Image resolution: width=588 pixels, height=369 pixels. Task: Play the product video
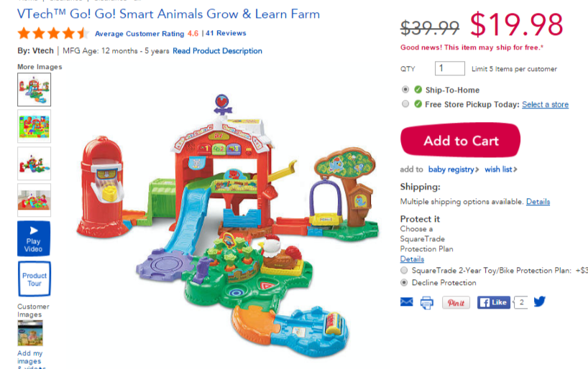[x=34, y=238]
